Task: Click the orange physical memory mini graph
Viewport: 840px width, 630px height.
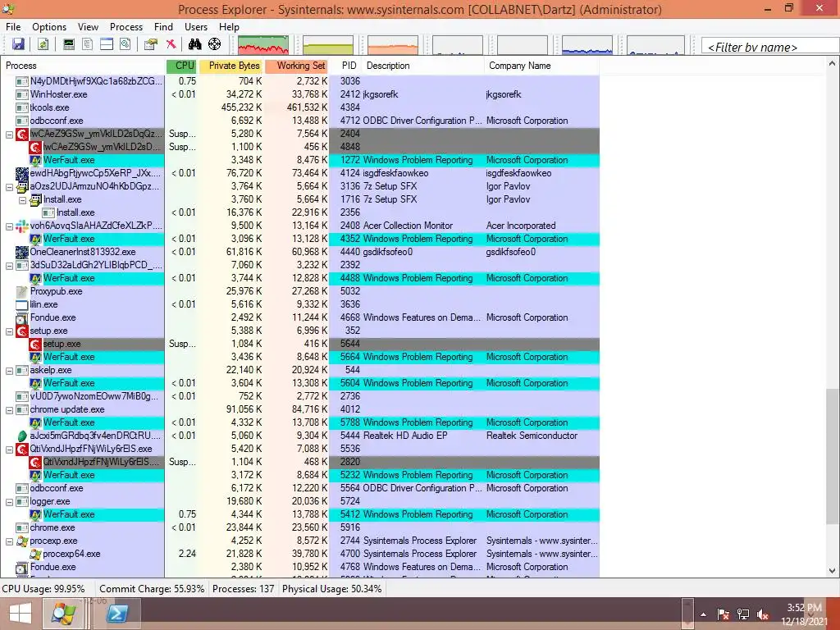Action: 393,45
